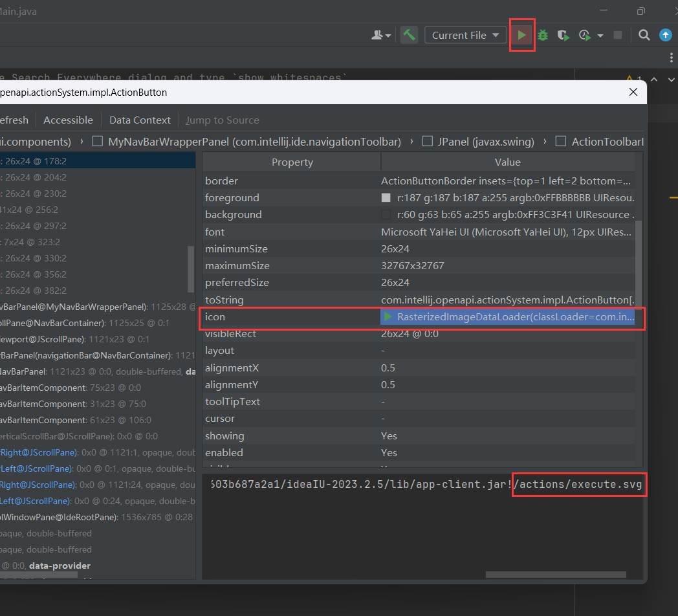Image resolution: width=678 pixels, height=616 pixels.
Task: Select the toString property row
Action: pos(419,300)
